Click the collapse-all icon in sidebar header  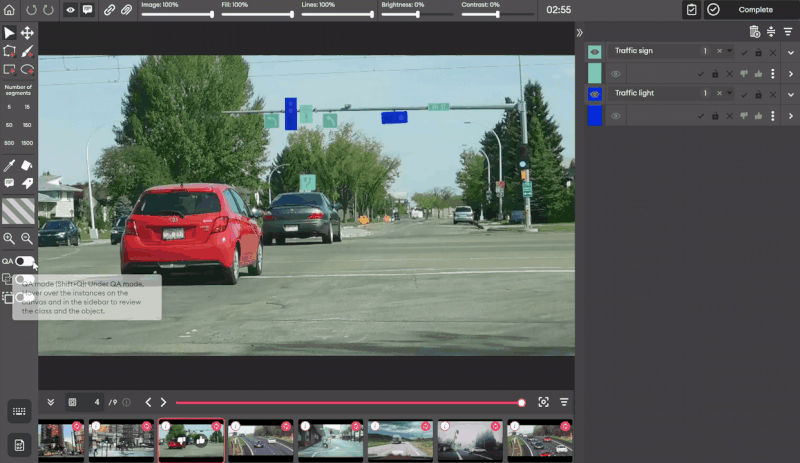771,32
